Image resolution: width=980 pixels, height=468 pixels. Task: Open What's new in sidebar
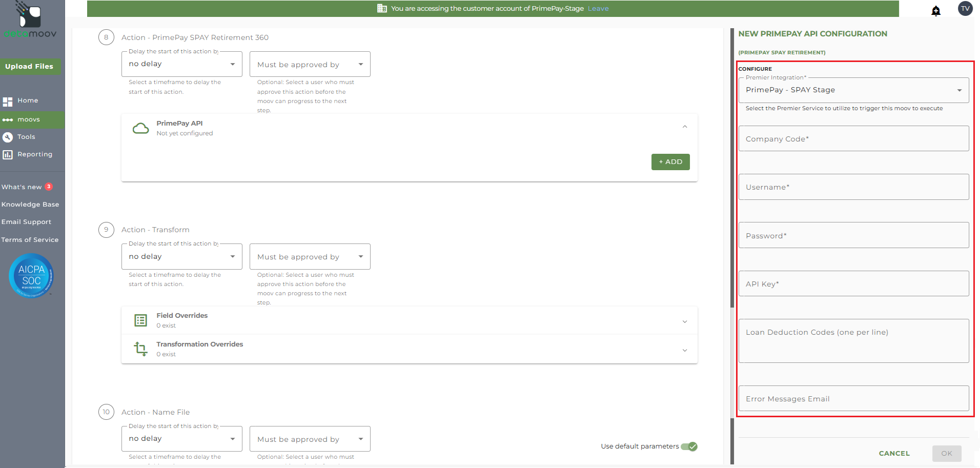(22, 187)
